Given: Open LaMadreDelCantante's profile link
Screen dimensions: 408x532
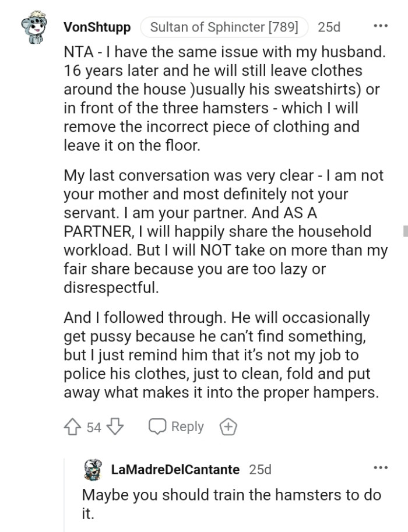Looking at the screenshot, I should click(175, 469).
